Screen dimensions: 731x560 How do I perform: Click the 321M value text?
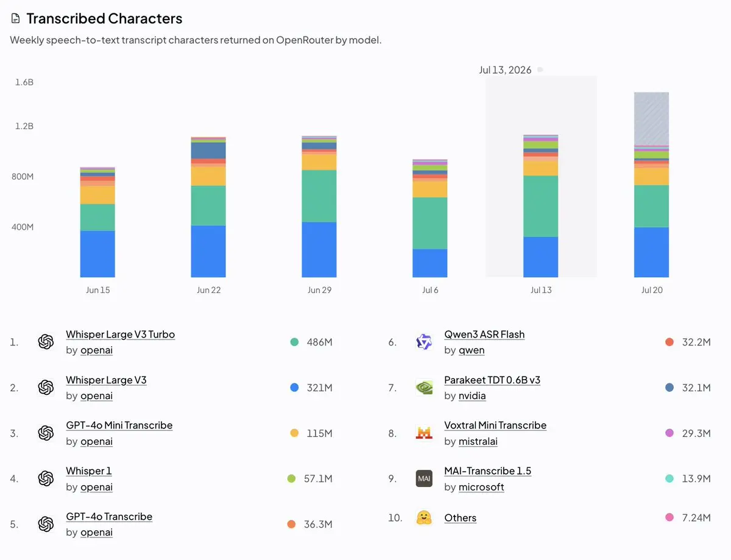[x=319, y=388]
